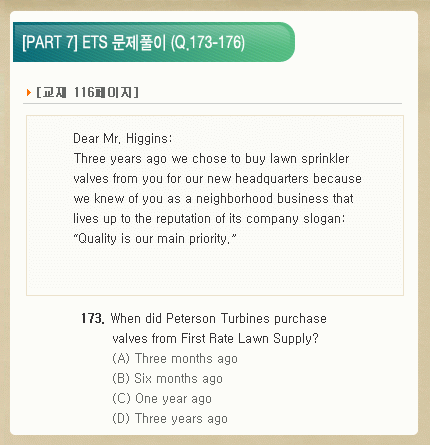Image resolution: width=430 pixels, height=445 pixels.
Task: Click the (D) option label marker
Action: [x=121, y=419]
